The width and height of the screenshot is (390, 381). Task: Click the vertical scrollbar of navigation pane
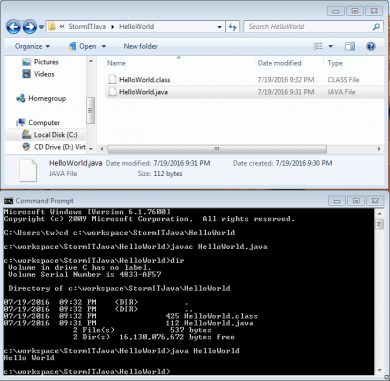[x=91, y=110]
